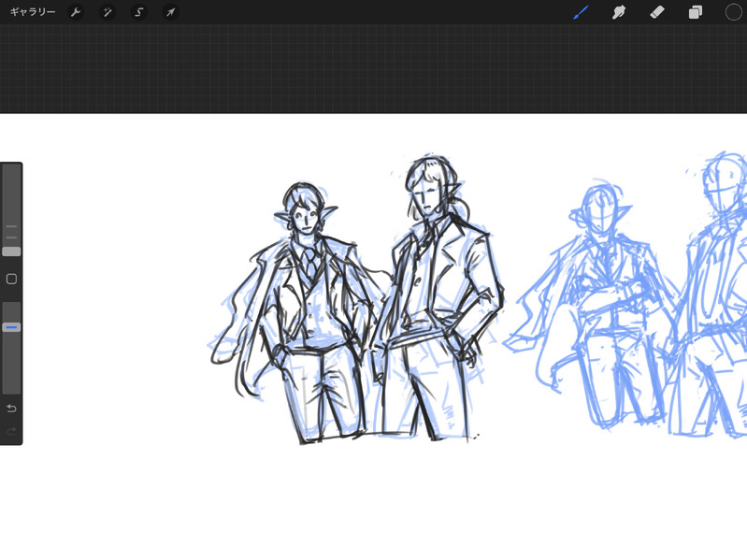Click the brush opacity slider handle

[11, 327]
